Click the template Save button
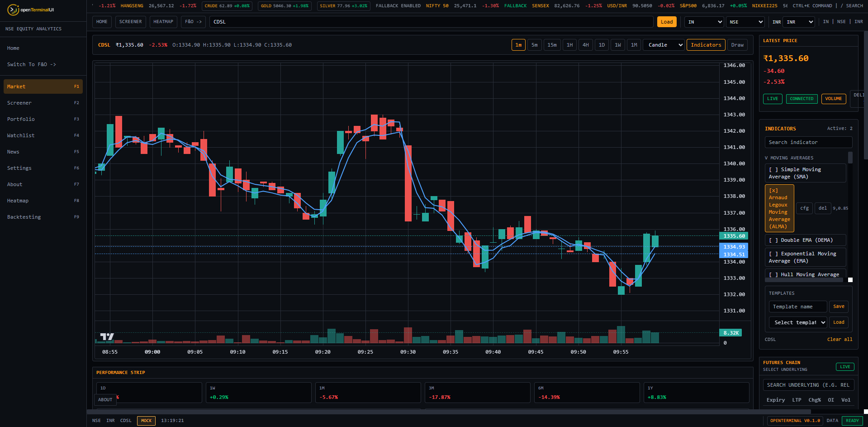 click(x=839, y=307)
